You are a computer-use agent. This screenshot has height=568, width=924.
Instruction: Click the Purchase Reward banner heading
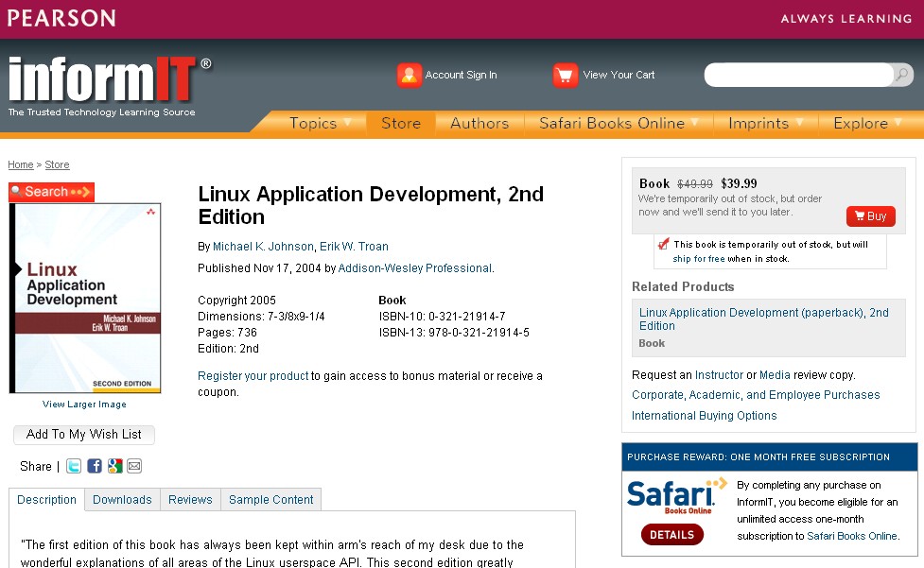tap(758, 457)
